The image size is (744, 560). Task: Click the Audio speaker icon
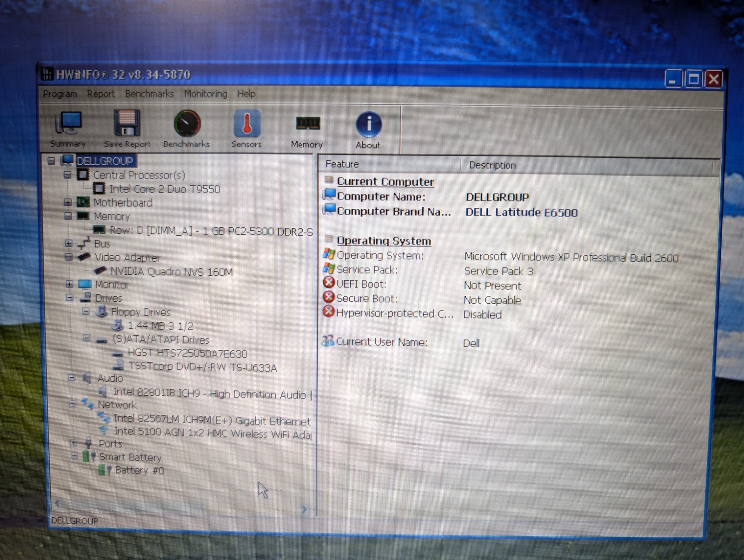coord(87,378)
